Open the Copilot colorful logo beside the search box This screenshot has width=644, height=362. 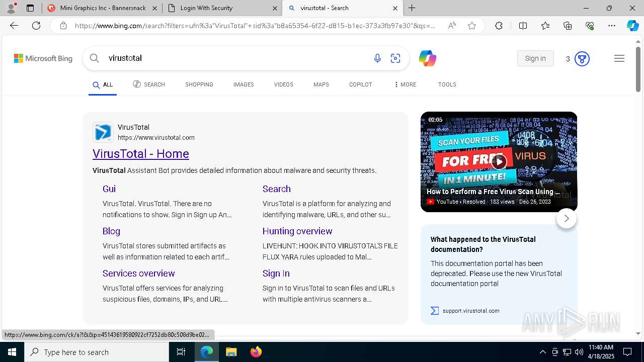click(x=428, y=58)
